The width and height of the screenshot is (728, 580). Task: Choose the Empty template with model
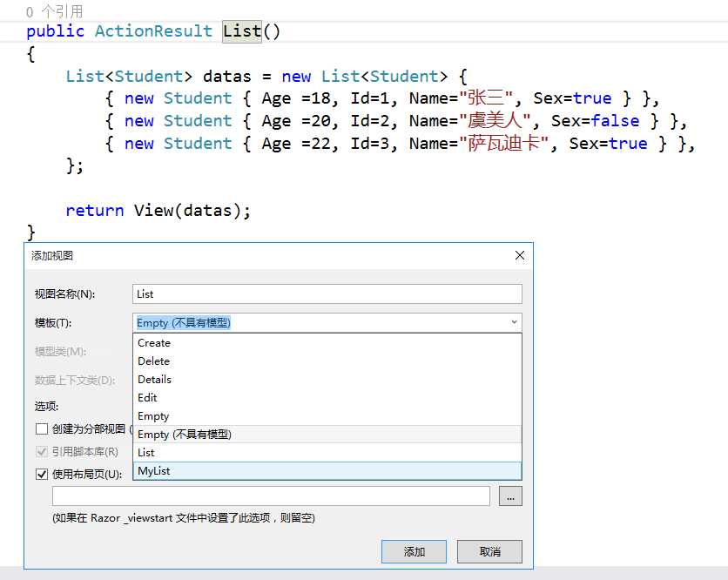click(327, 416)
